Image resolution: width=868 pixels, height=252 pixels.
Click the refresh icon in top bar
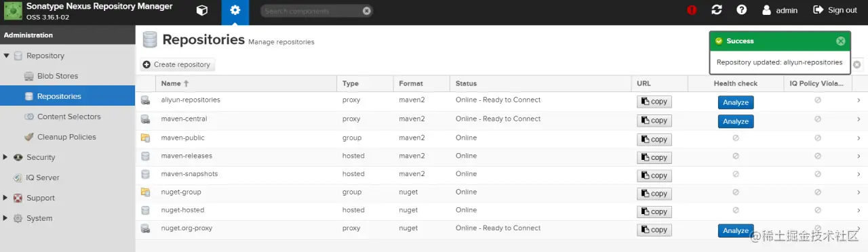(717, 9)
